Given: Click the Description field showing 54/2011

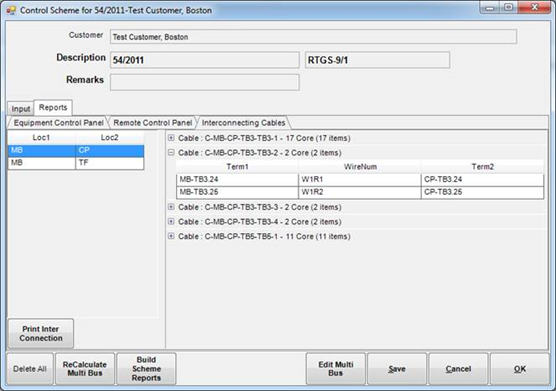Looking at the screenshot, I should point(205,60).
